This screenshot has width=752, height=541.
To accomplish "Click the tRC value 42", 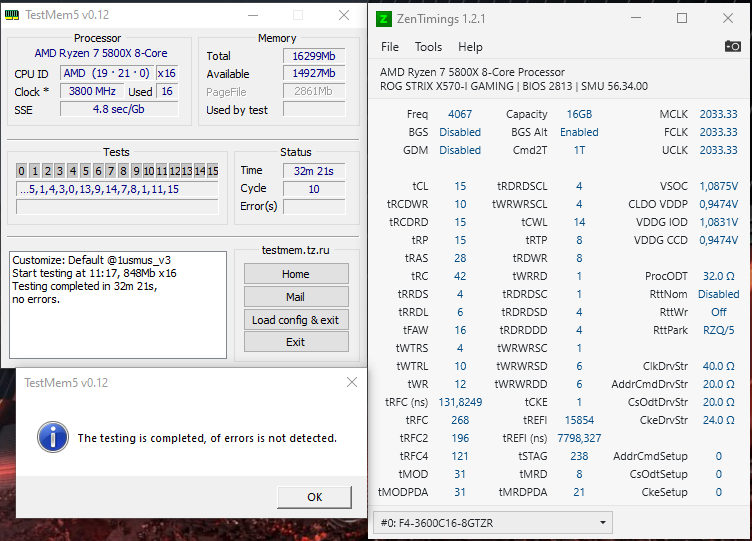I will coord(460,276).
